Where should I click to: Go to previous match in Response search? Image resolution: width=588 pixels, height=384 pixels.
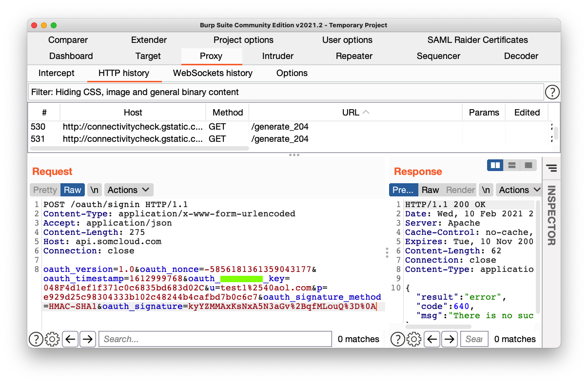[432, 339]
